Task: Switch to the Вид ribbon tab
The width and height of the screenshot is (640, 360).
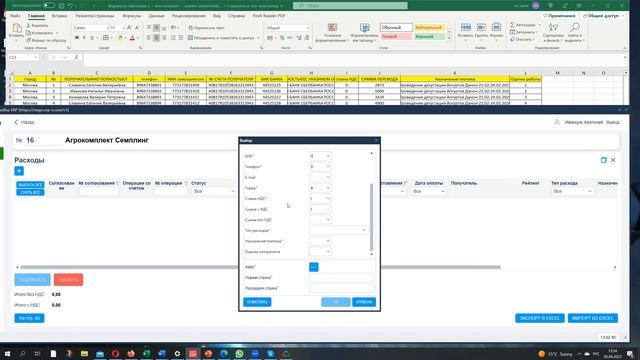Action: [217, 16]
